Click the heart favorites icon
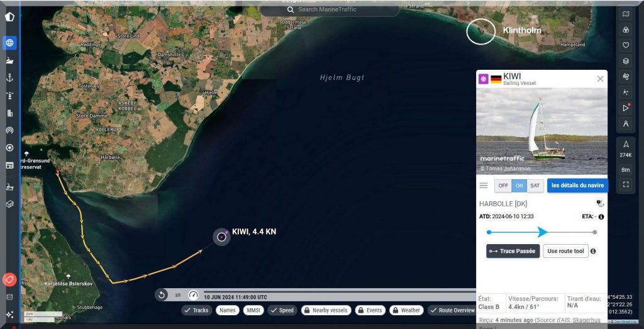The height and width of the screenshot is (329, 644). [x=626, y=45]
